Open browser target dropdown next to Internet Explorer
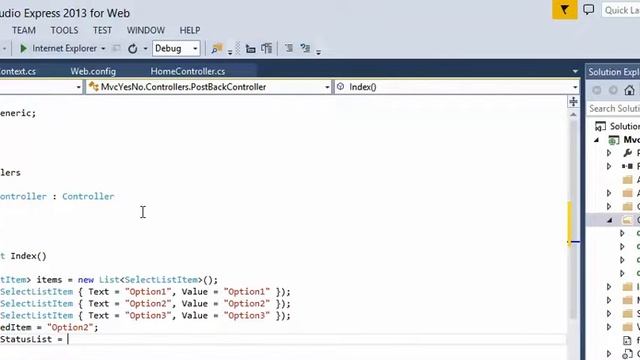The width and height of the screenshot is (640, 360). click(103, 49)
